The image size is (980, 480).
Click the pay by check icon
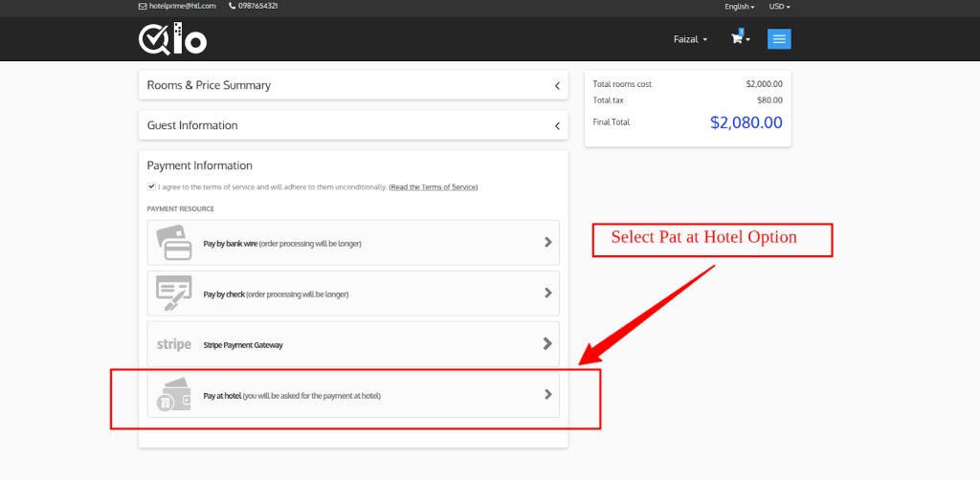tap(174, 294)
